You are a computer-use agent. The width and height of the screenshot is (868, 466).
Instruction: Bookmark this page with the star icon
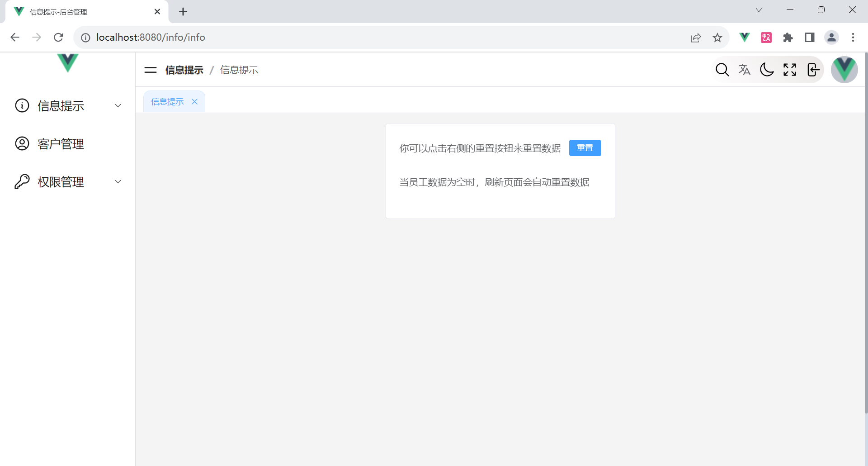pyautogui.click(x=717, y=38)
